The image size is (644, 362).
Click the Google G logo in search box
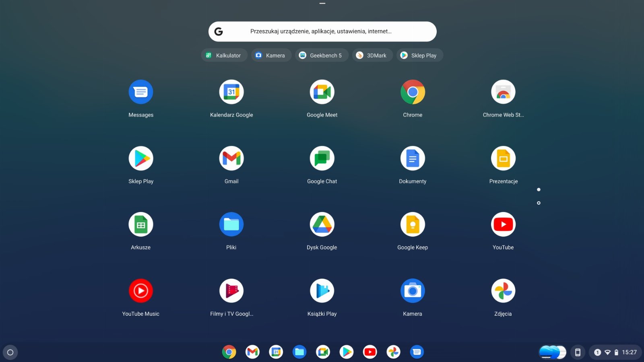pos(219,31)
